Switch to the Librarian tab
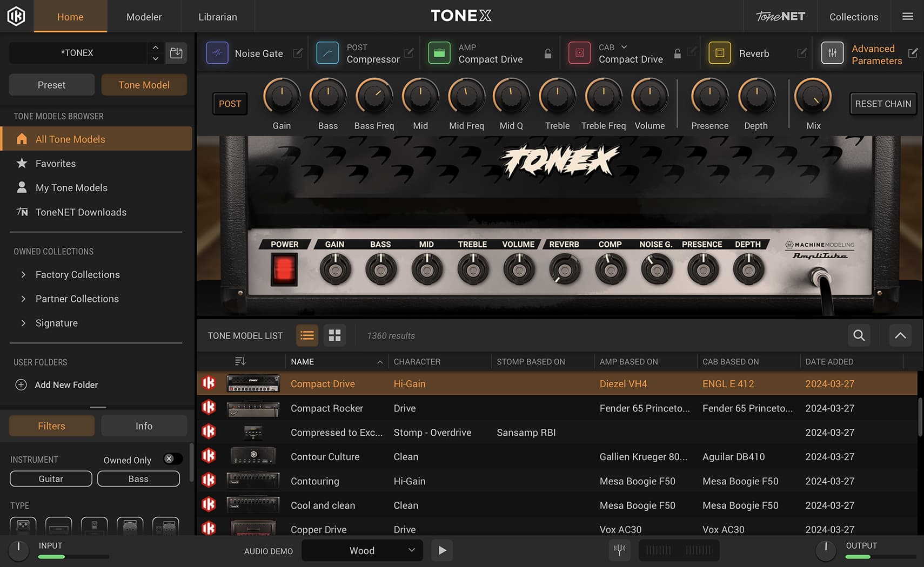924x567 pixels. (217, 16)
